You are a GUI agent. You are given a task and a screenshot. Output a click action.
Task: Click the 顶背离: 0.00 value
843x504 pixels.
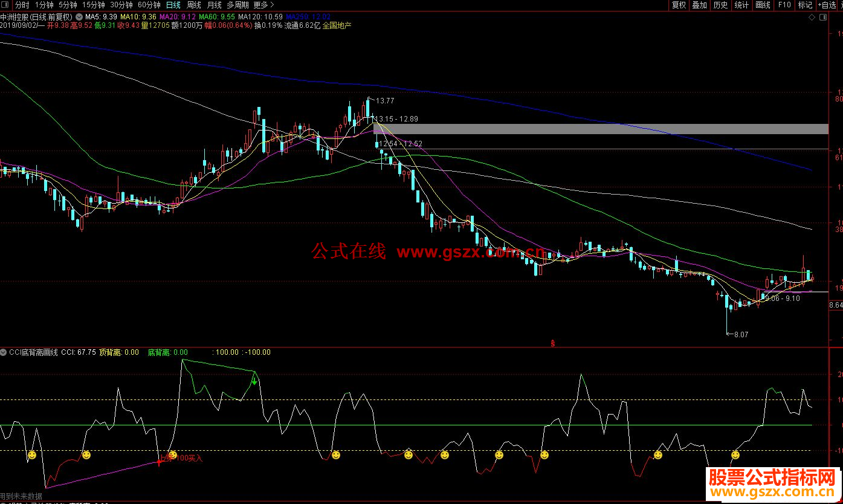pos(119,352)
